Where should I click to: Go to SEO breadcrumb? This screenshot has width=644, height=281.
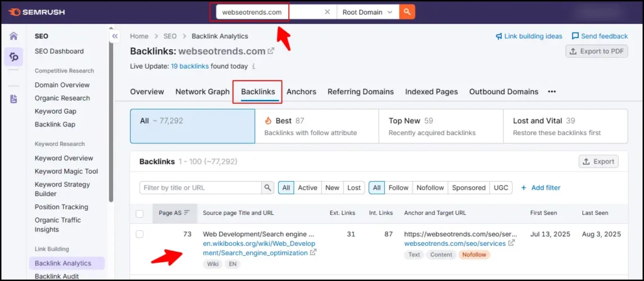pos(170,36)
